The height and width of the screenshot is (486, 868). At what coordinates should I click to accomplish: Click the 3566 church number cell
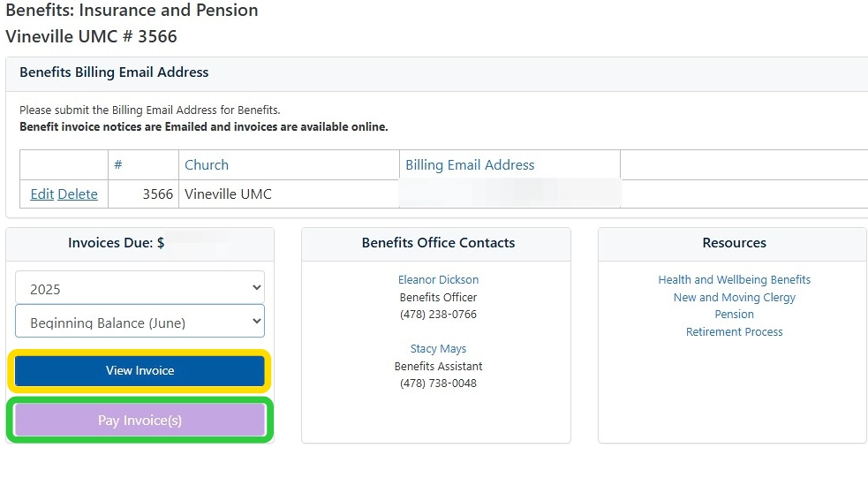[x=157, y=194]
